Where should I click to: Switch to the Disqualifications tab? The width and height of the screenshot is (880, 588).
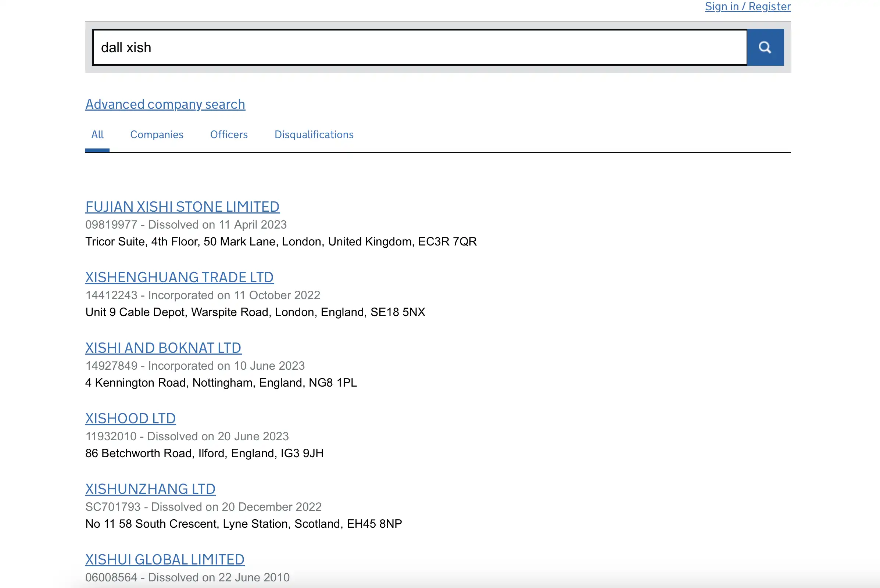[x=314, y=135]
